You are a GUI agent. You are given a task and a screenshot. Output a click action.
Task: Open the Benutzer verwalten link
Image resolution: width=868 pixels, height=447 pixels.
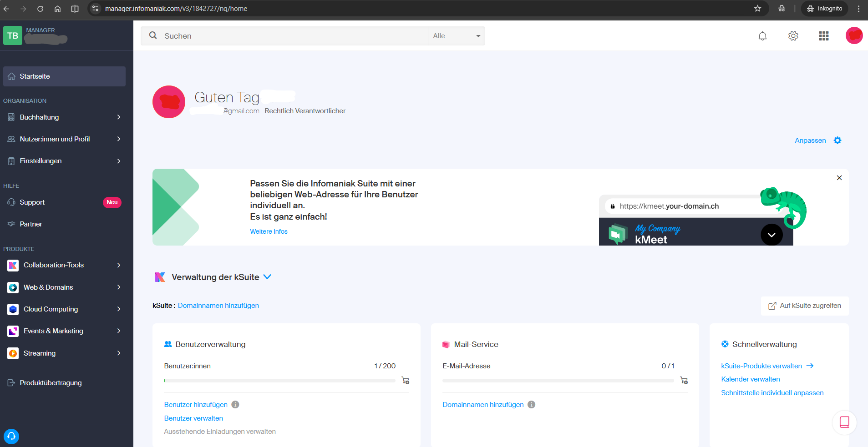point(193,418)
